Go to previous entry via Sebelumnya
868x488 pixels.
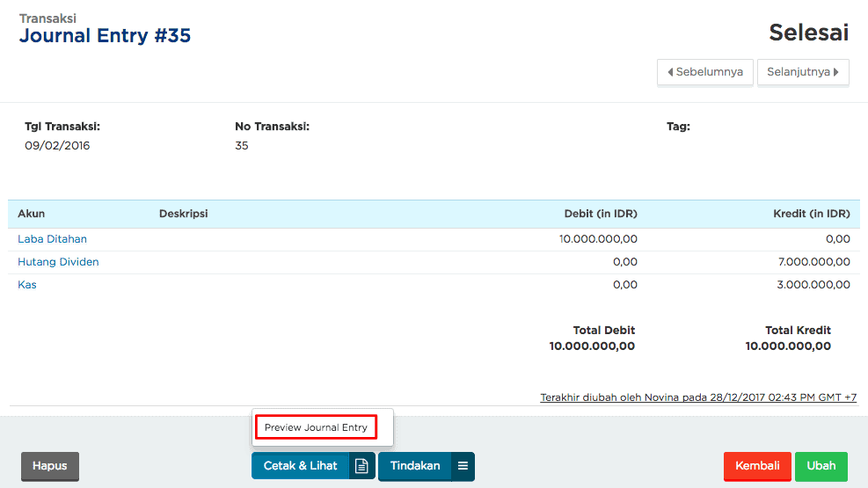[x=704, y=72]
